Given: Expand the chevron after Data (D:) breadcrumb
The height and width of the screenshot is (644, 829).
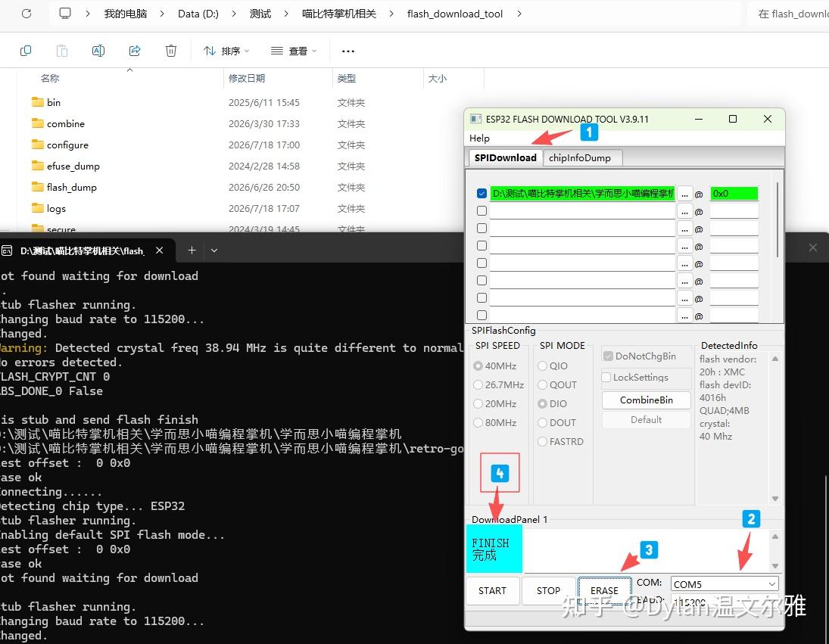Looking at the screenshot, I should click(x=234, y=14).
